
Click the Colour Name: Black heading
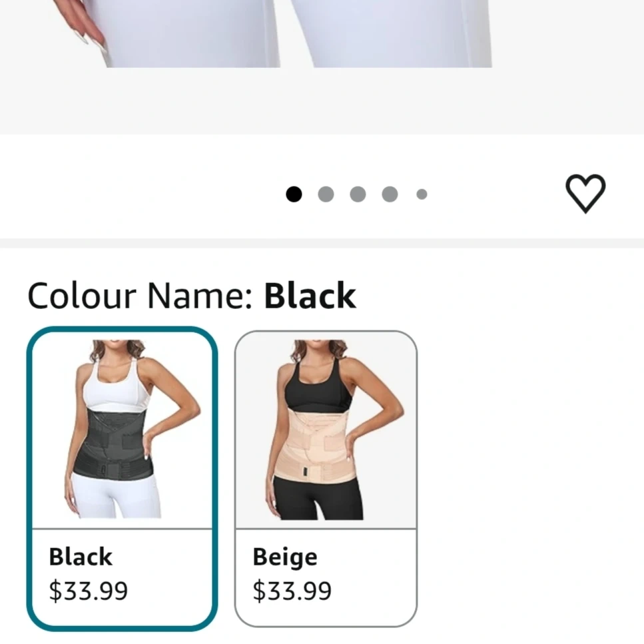point(191,295)
